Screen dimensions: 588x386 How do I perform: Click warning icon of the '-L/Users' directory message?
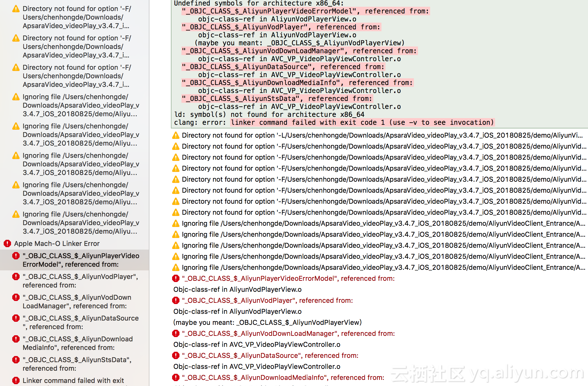(x=176, y=135)
